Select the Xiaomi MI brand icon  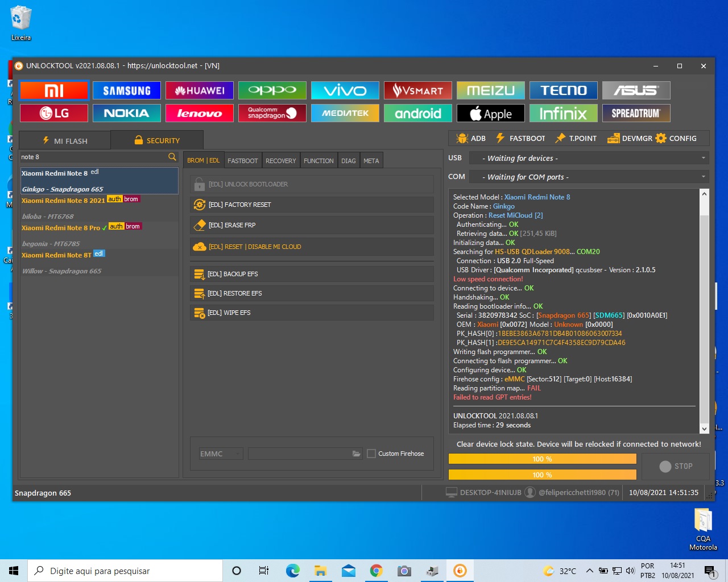[54, 90]
